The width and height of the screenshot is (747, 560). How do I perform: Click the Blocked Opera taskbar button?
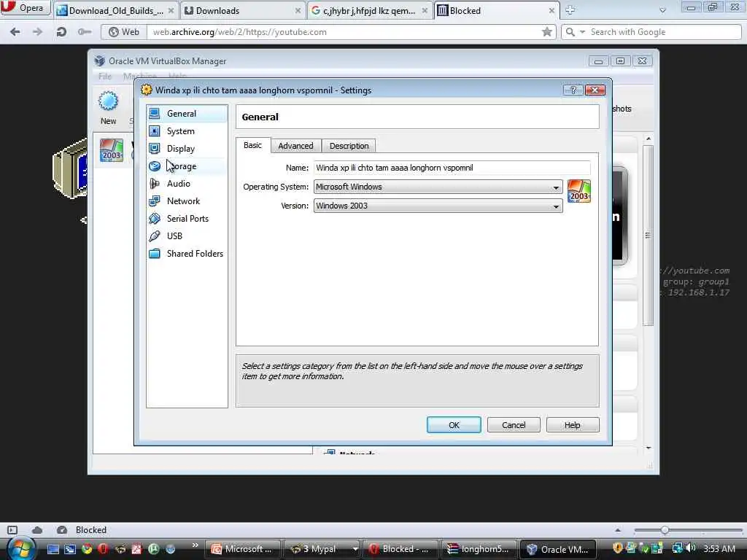tap(400, 549)
